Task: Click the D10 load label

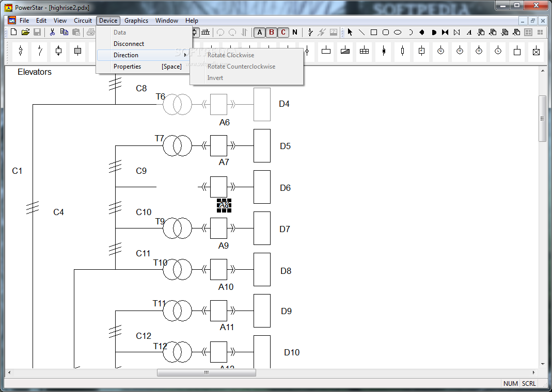Action: point(292,352)
